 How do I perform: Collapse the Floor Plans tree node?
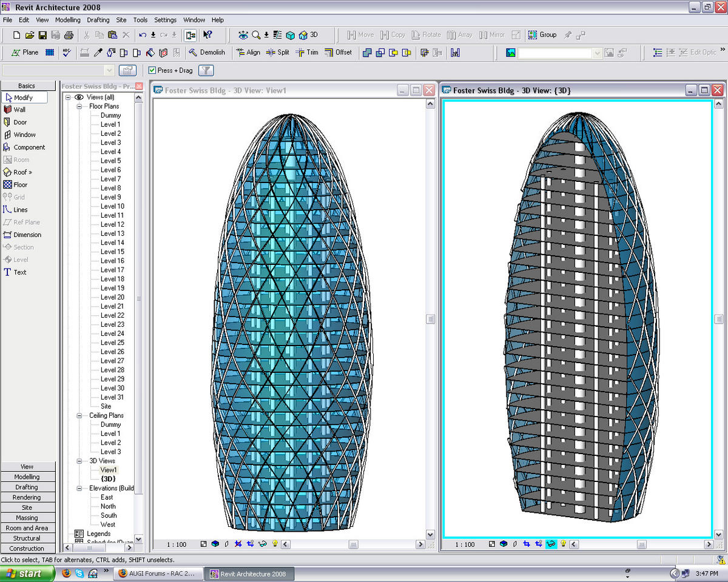(x=79, y=106)
